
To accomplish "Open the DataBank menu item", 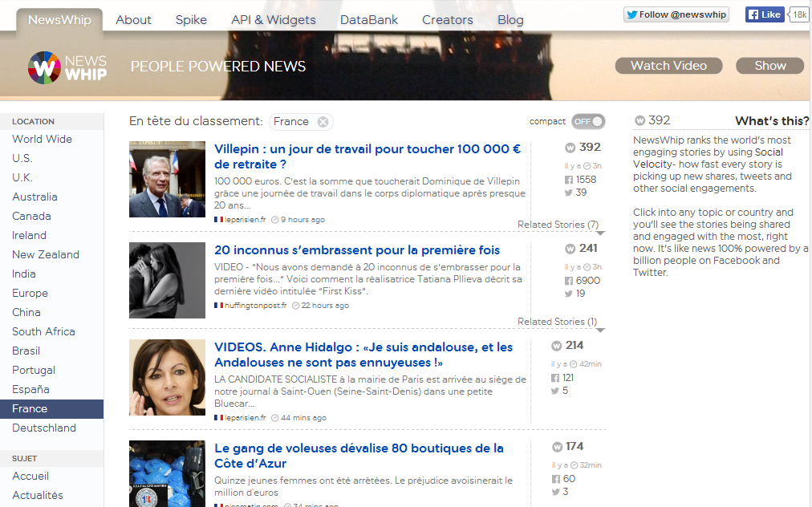I will pyautogui.click(x=369, y=20).
